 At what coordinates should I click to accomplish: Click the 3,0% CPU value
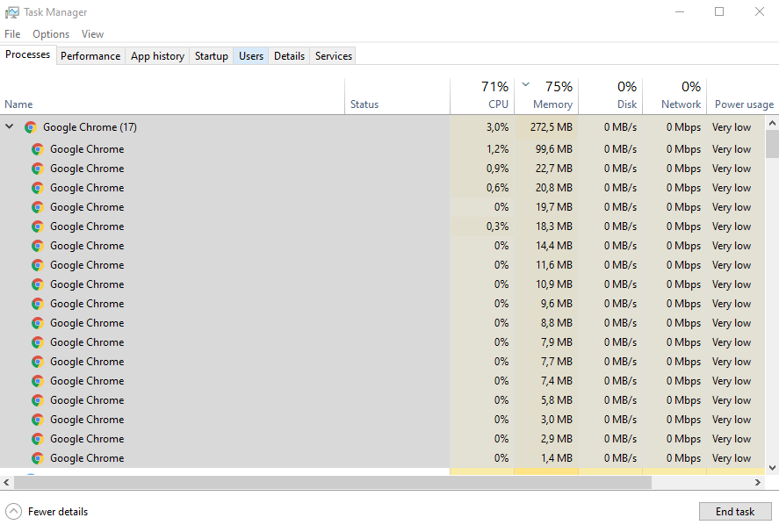coord(497,127)
